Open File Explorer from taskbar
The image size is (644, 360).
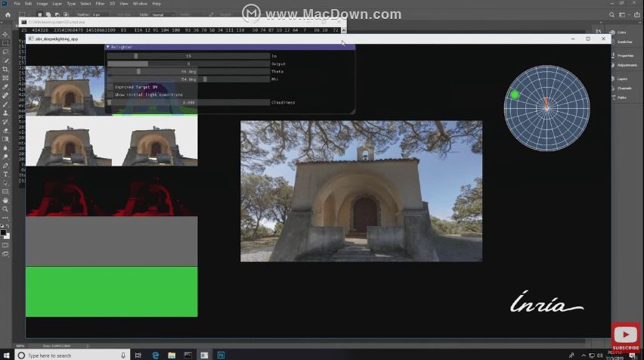pos(172,355)
